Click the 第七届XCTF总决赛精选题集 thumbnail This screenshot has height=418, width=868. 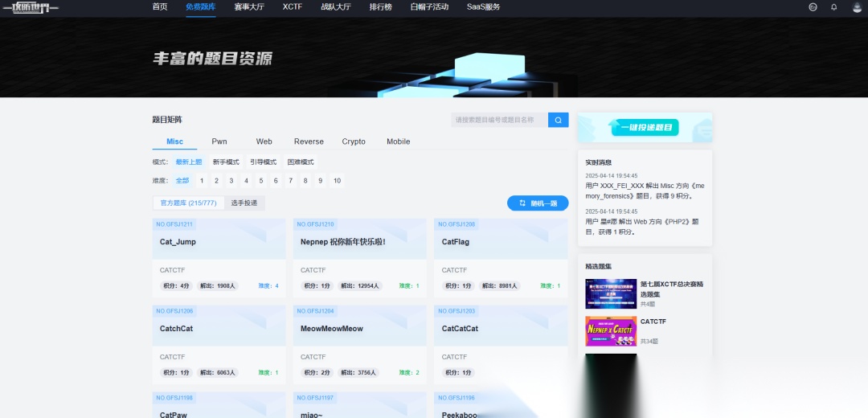(611, 293)
